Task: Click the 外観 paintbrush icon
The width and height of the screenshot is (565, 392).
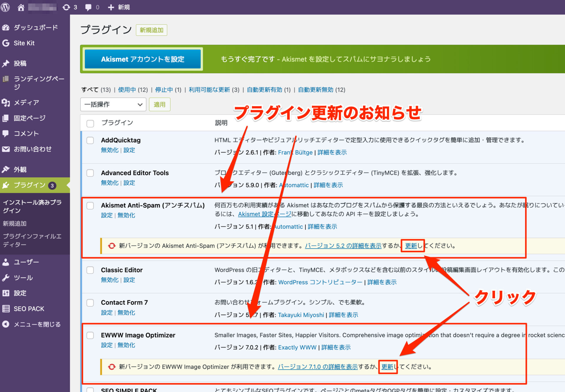Action: coord(6,169)
